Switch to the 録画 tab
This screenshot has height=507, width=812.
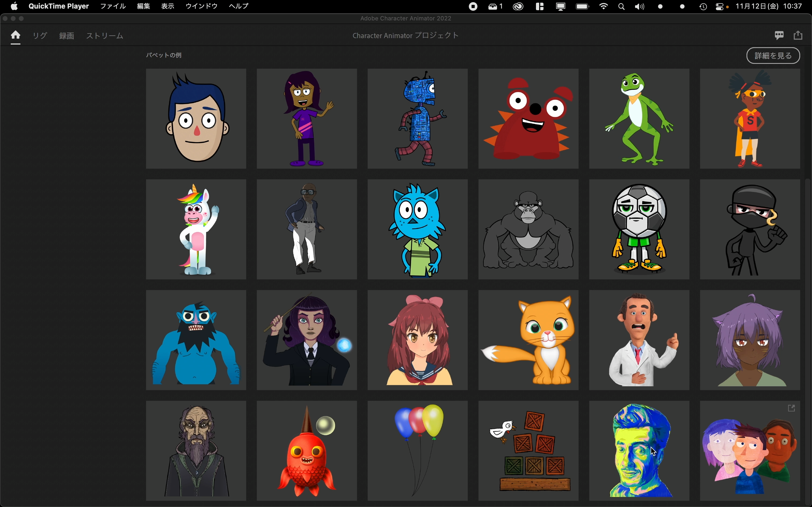66,35
